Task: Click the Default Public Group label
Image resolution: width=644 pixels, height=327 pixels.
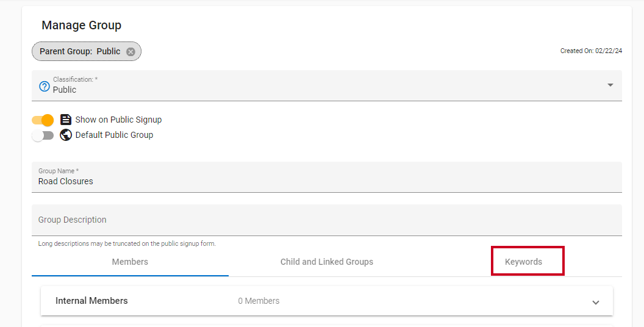Action: [114, 135]
